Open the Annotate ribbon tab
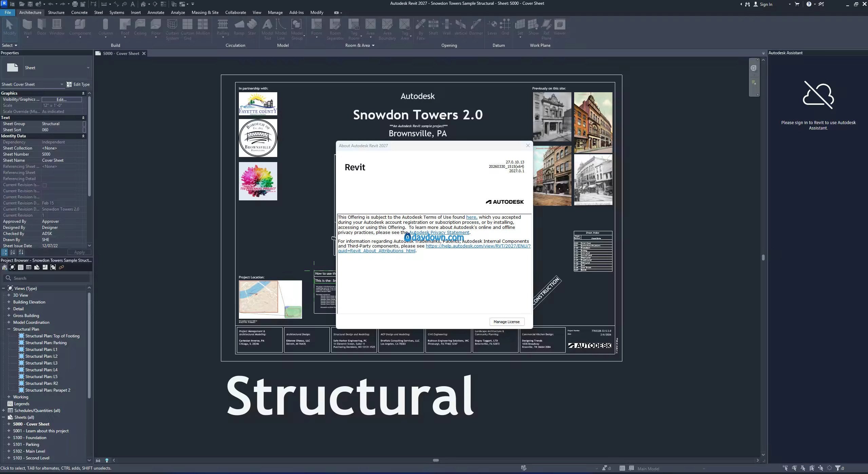 [x=156, y=13]
